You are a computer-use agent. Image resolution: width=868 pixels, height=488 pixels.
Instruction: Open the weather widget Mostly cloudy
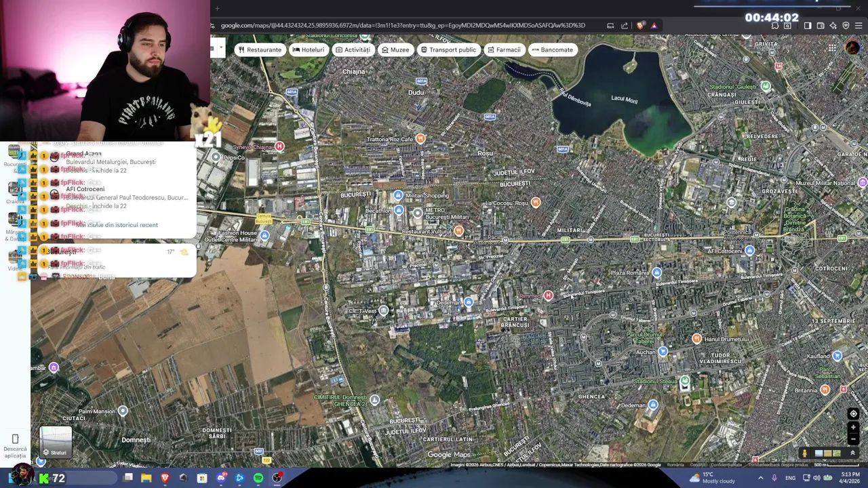pyautogui.click(x=711, y=478)
